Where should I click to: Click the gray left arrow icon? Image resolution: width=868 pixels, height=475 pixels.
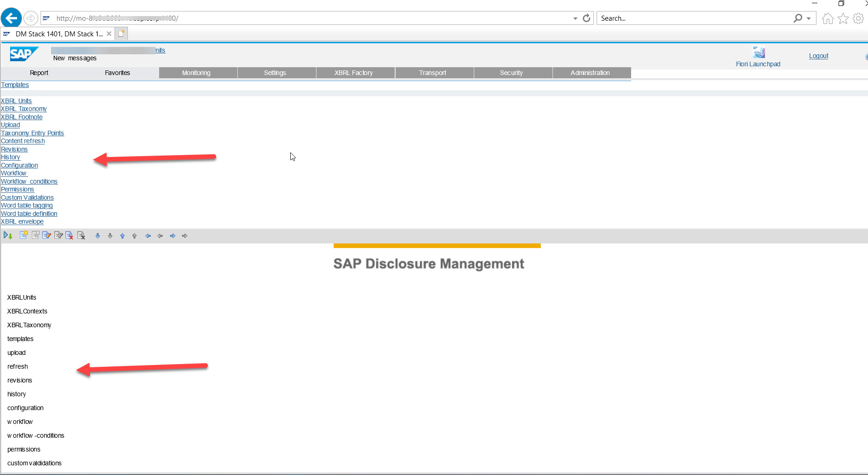pos(160,236)
